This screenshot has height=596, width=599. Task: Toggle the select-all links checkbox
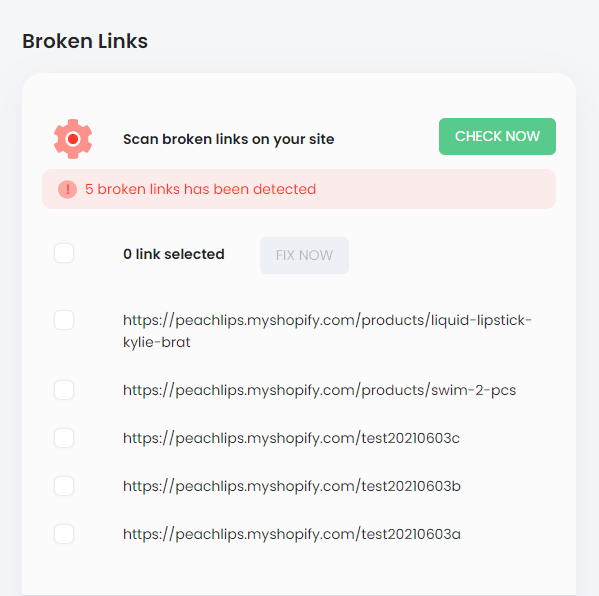[64, 253]
